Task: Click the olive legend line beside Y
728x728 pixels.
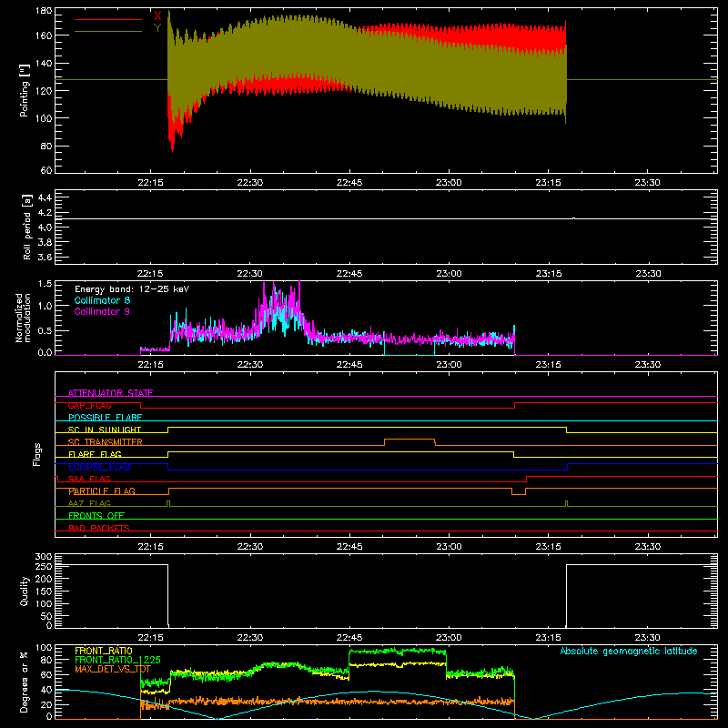Action: coord(108,32)
